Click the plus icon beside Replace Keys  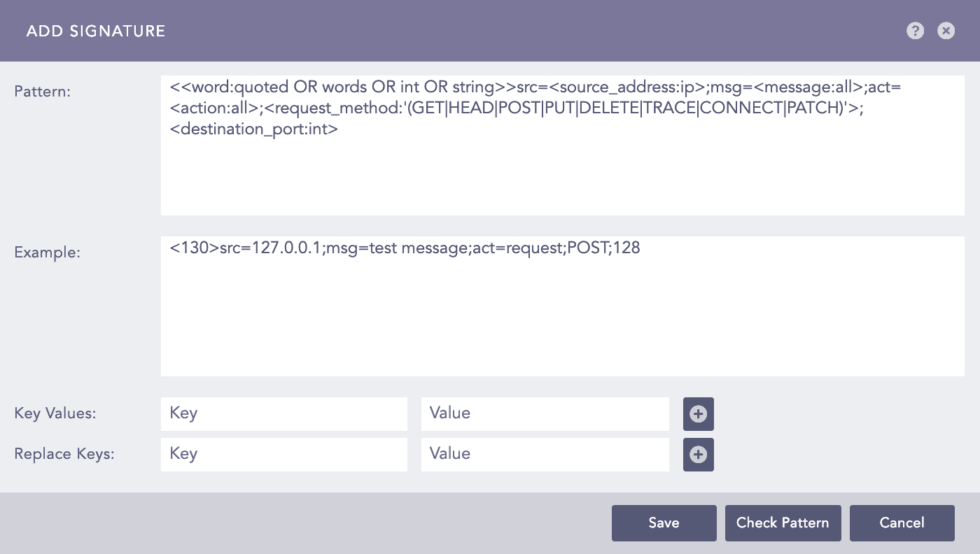698,454
